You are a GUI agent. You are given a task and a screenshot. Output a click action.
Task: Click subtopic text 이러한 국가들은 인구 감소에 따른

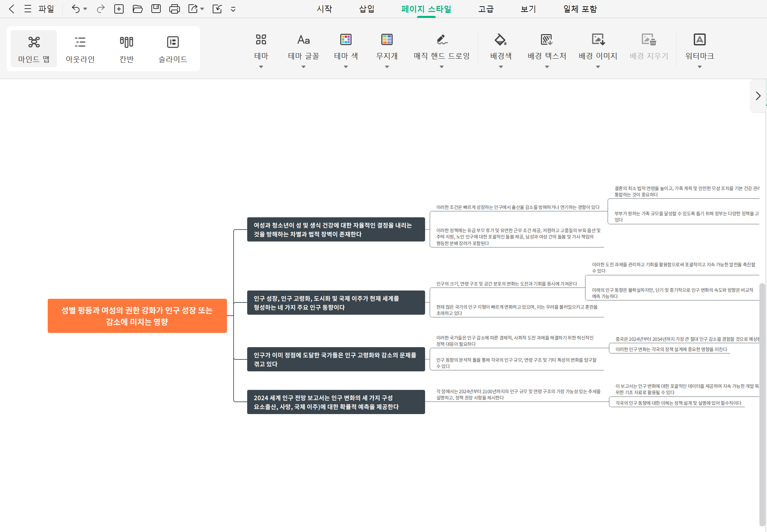pos(515,341)
